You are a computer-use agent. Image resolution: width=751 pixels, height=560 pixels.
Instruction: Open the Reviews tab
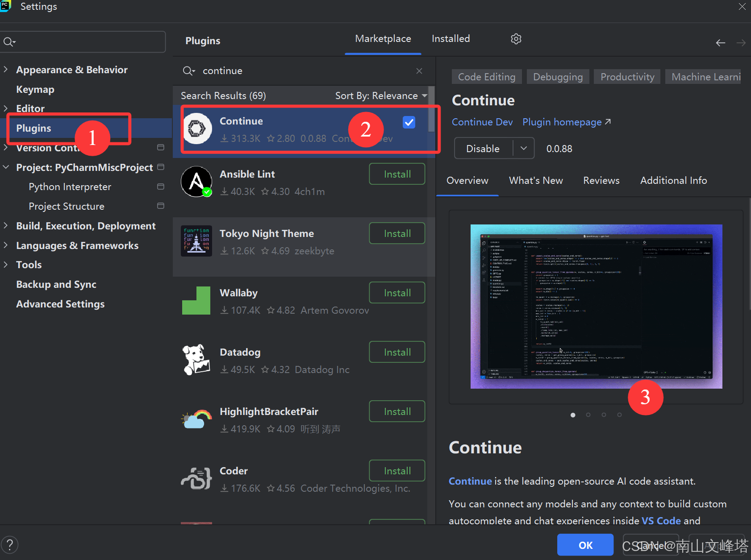tap(601, 181)
